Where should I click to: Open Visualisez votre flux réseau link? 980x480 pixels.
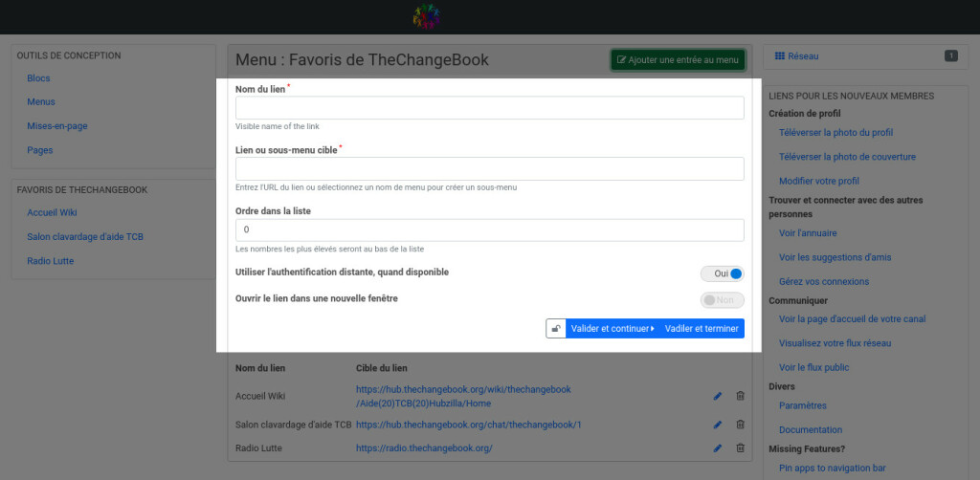[x=835, y=343]
